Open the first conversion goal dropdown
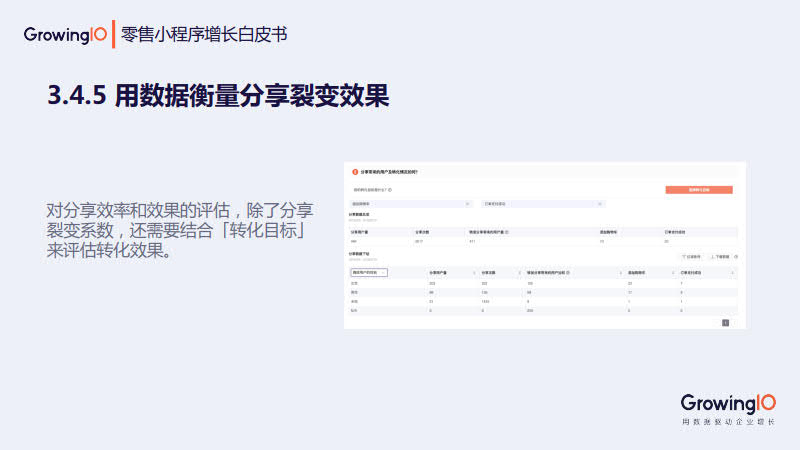Screen dimensions: 800x450 click(x=411, y=204)
